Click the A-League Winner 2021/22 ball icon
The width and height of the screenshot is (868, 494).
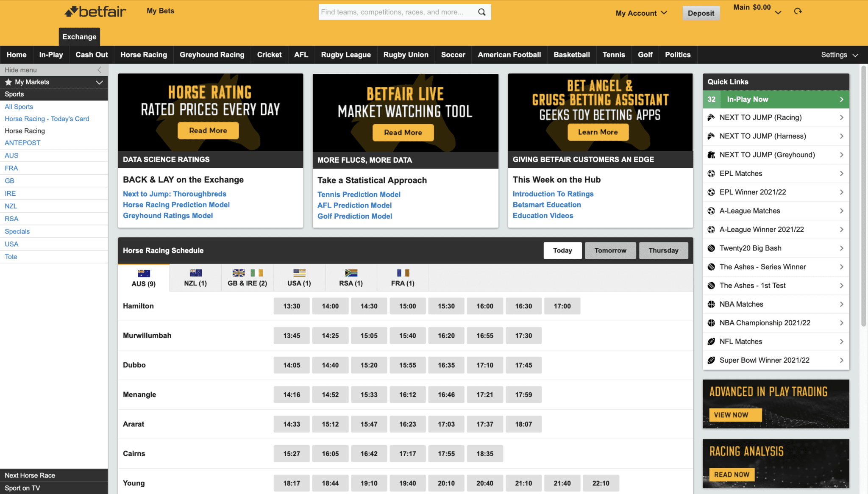tap(711, 229)
